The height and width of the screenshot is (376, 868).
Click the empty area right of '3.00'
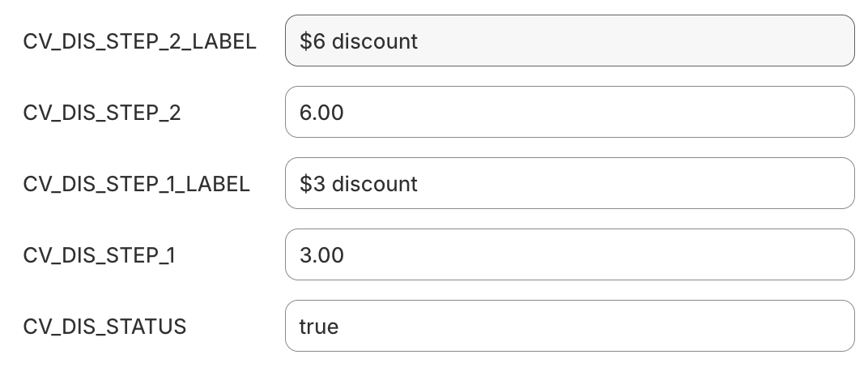[599, 254]
